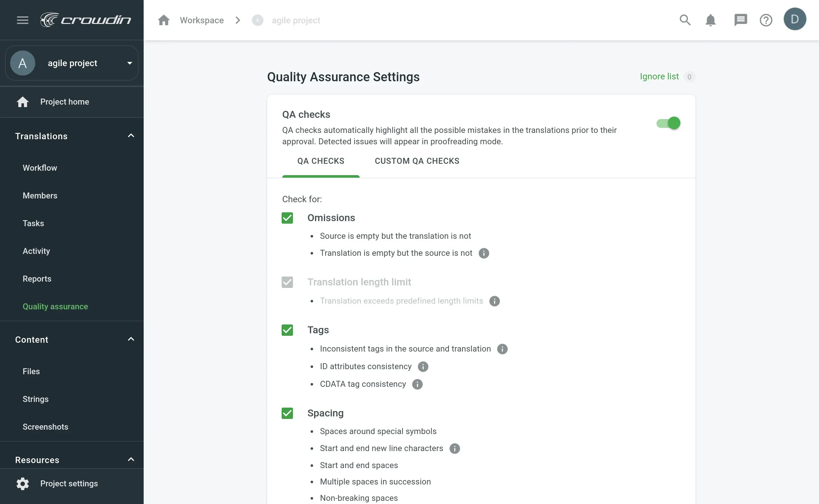The height and width of the screenshot is (504, 819).
Task: Uncheck the Spacing checkbox
Action: coord(287,413)
